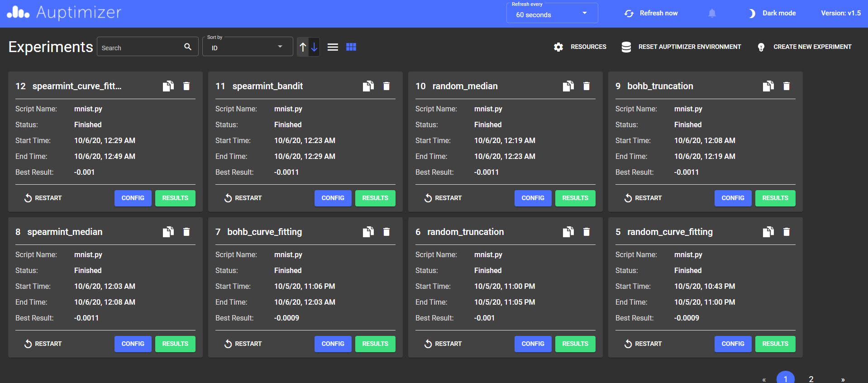This screenshot has height=383, width=868.
Task: Open RESOURCES settings
Action: (x=580, y=47)
